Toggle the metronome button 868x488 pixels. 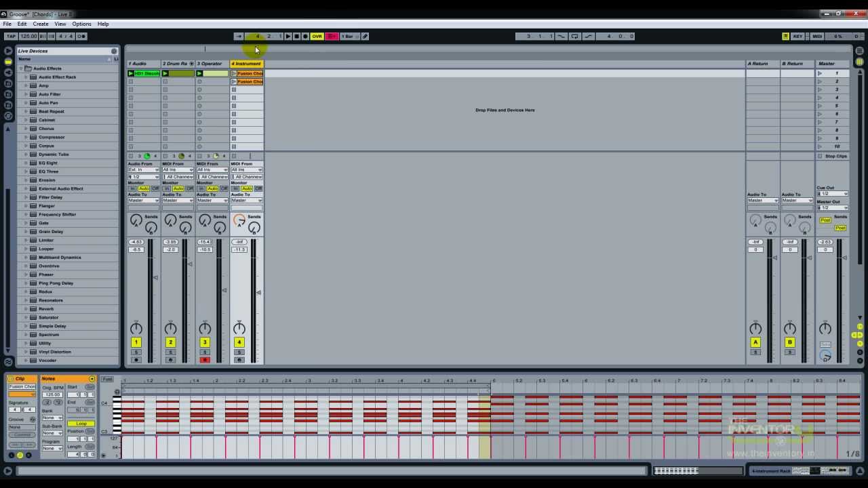point(81,36)
